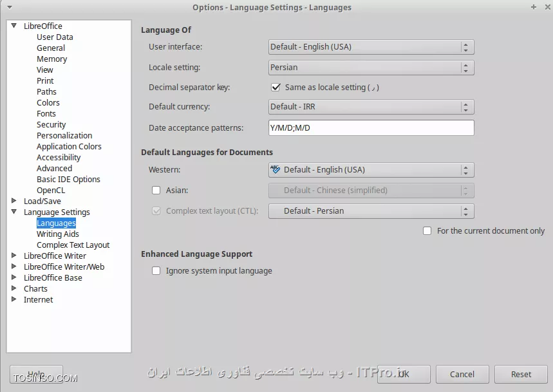Open the Security options page
Image resolution: width=553 pixels, height=392 pixels.
51,124
